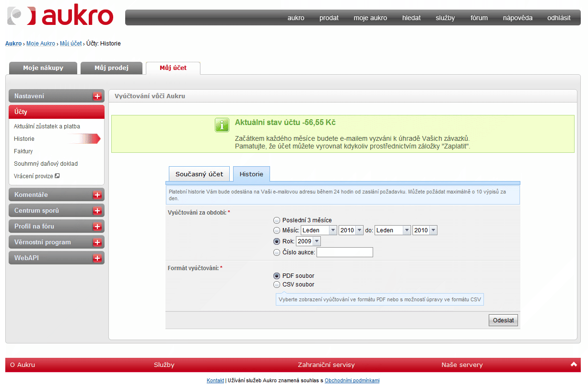The width and height of the screenshot is (588, 388).
Task: Open the Naše servery footer section
Action: coord(462,365)
